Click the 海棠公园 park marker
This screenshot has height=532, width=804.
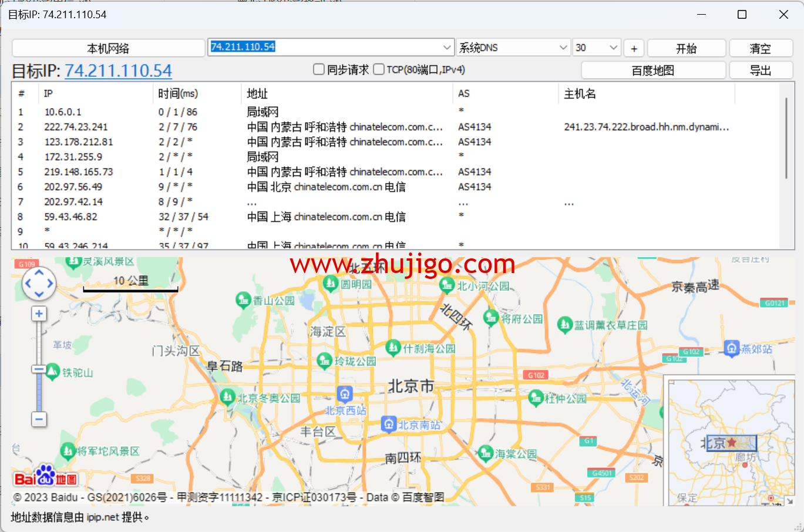click(x=485, y=453)
